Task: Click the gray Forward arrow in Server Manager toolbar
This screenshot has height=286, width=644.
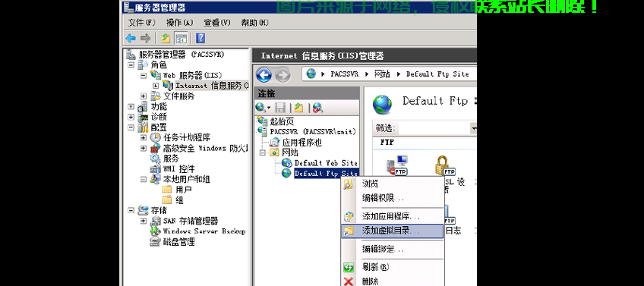Action: click(145, 39)
